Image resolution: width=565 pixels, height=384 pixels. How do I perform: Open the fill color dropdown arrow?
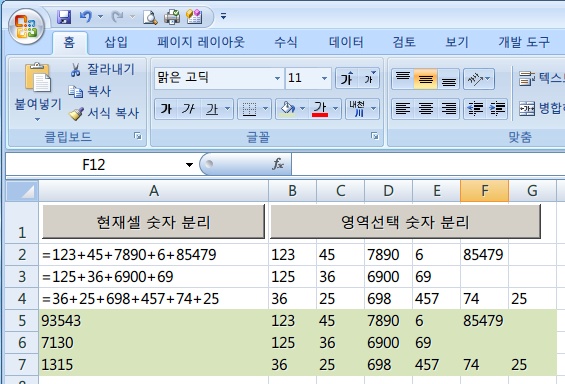[x=303, y=109]
